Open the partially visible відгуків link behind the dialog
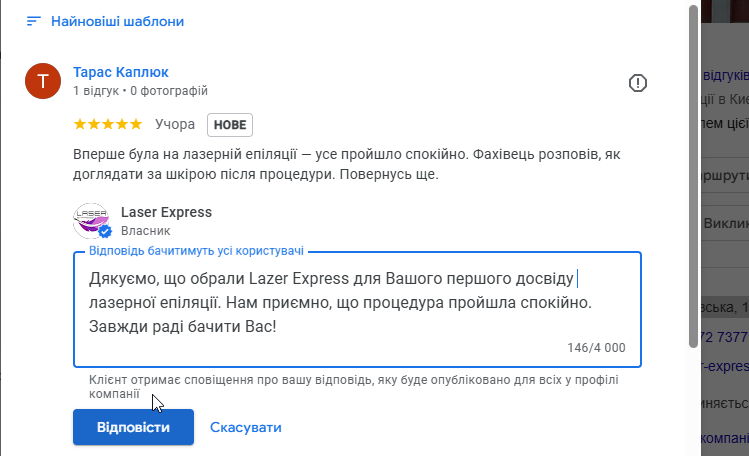Screen dimensions: 749x456 coord(725,76)
